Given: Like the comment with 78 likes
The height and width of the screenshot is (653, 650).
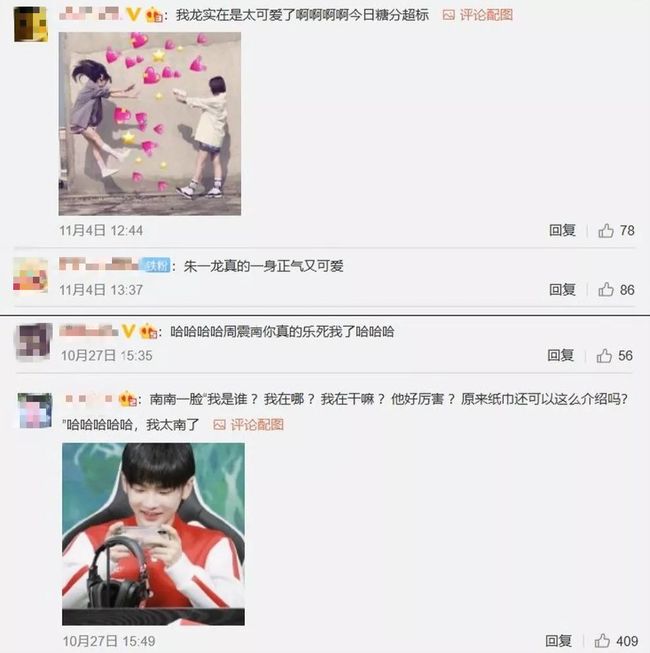Looking at the screenshot, I should point(606,230).
